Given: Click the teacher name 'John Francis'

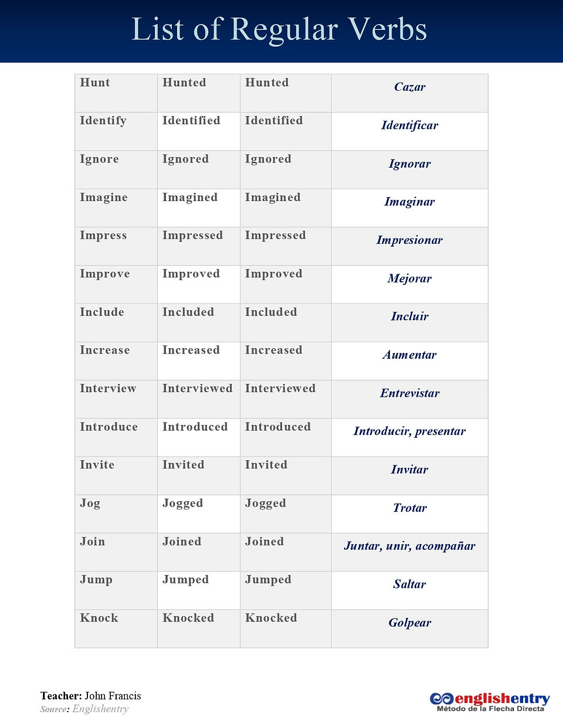Looking at the screenshot, I should [113, 696].
